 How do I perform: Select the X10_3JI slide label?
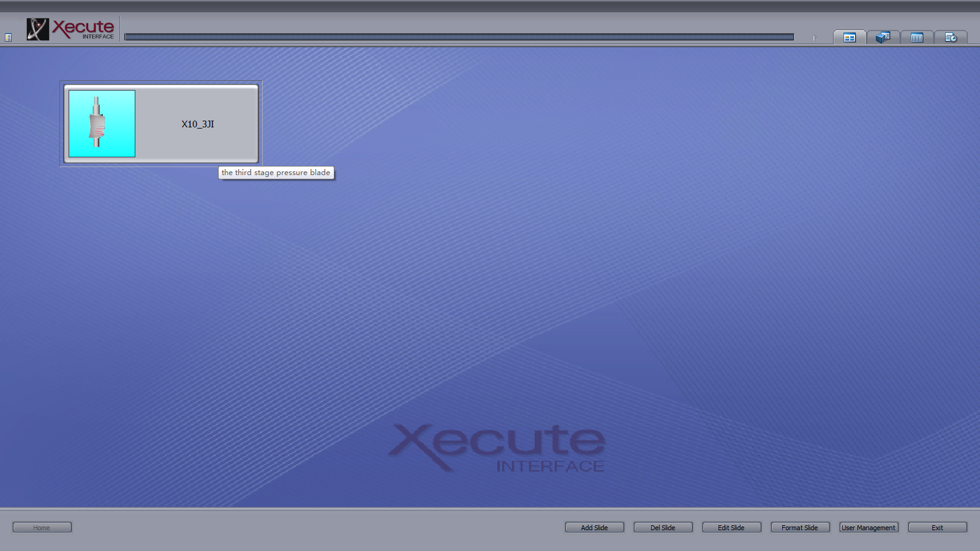click(198, 124)
